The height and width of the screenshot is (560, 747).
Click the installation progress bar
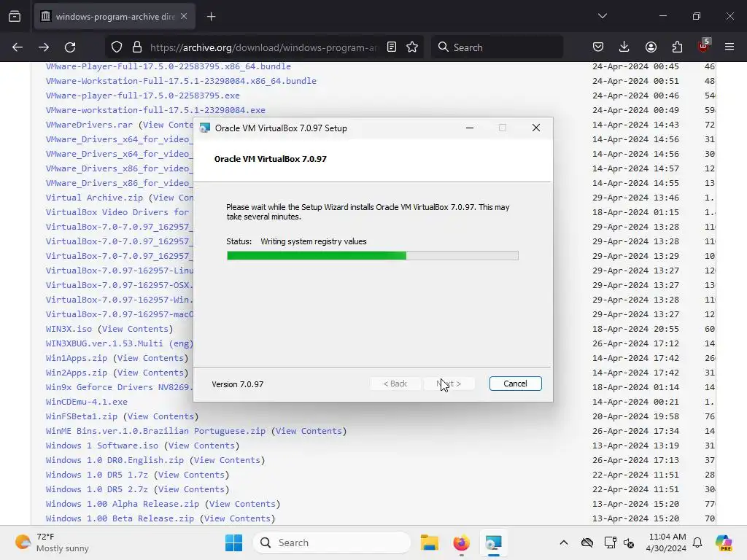tap(373, 256)
